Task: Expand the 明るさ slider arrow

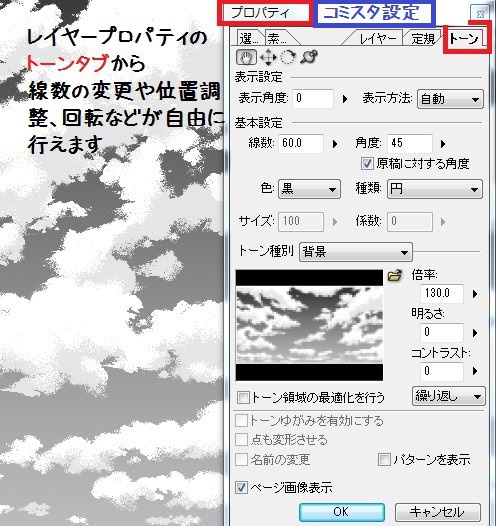Action: click(475, 333)
